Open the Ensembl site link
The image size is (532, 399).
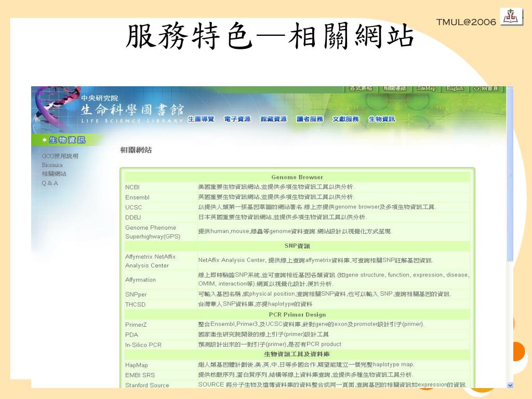point(137,197)
